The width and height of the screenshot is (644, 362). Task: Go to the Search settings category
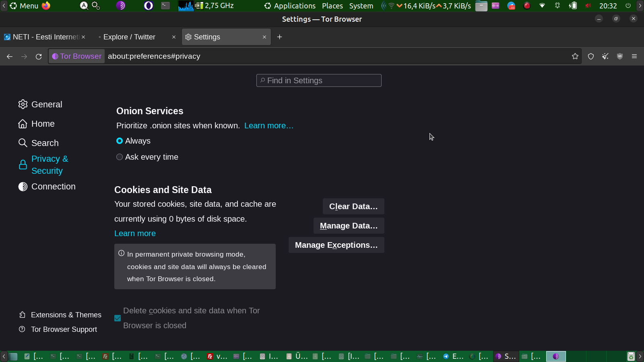pyautogui.click(x=45, y=143)
